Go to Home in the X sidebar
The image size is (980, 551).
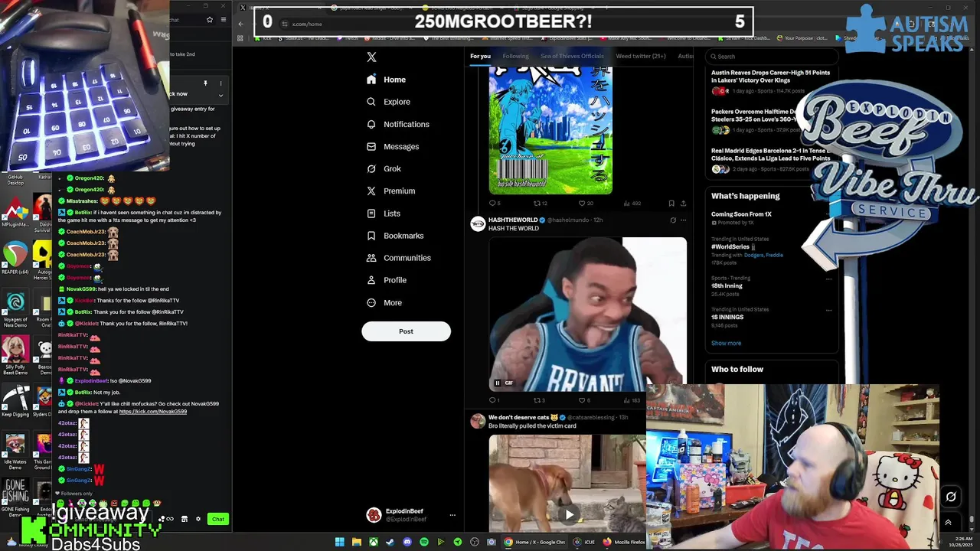click(386, 80)
